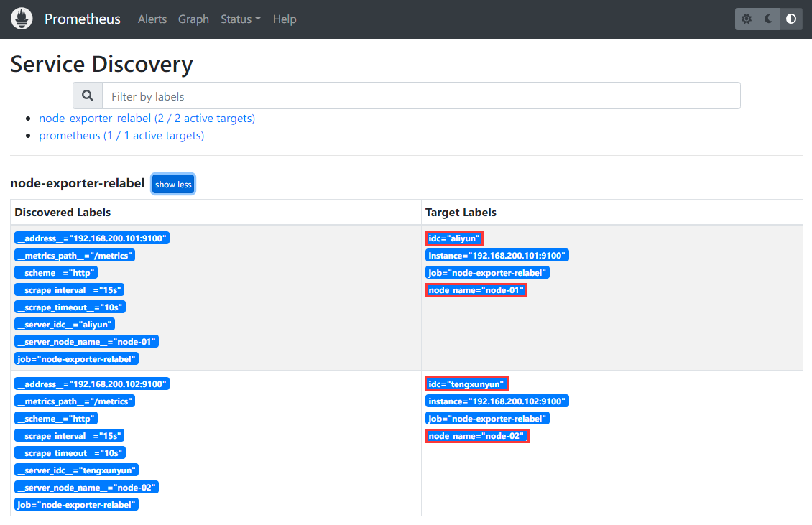812x525 pixels.
Task: Click the Prometheus flame logo icon
Action: pyautogui.click(x=22, y=19)
